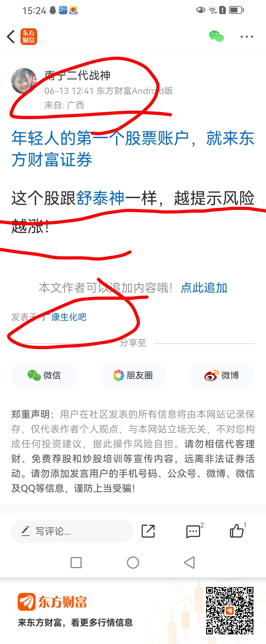Tap the green WeChat icon in header
The image size is (266, 644).
(216, 37)
